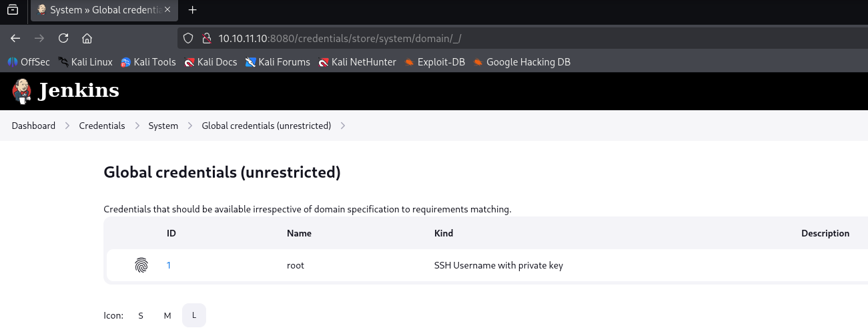
Task: Close the System » Global credentials tab
Action: [167, 10]
